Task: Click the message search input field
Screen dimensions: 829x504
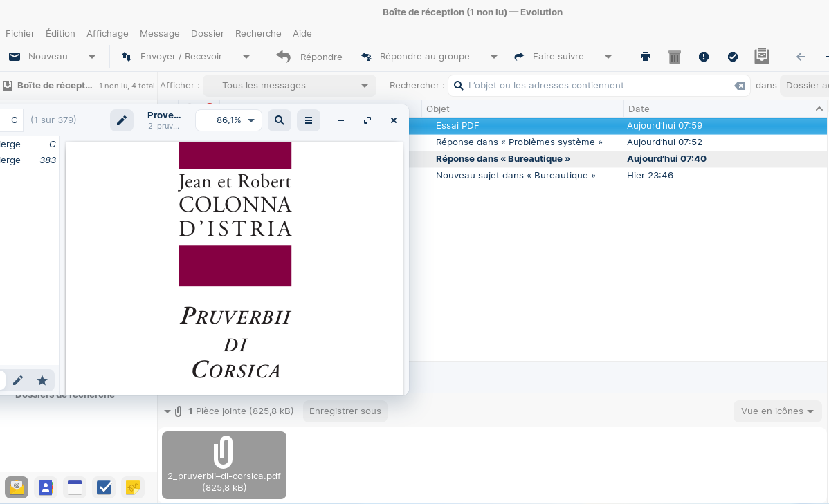Action: (x=595, y=86)
